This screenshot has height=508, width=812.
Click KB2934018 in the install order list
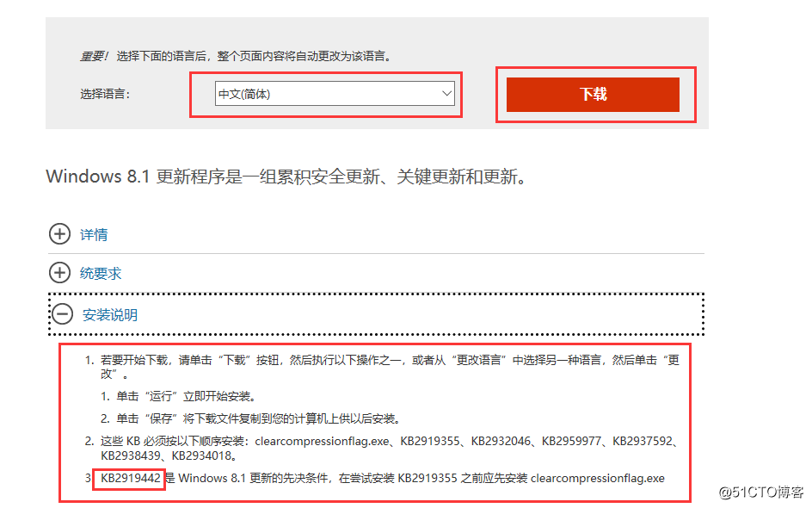pos(201,455)
